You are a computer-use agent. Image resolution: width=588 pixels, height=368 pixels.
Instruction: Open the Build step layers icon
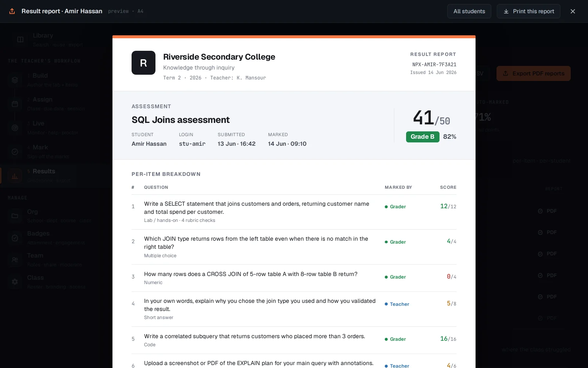[x=15, y=80]
